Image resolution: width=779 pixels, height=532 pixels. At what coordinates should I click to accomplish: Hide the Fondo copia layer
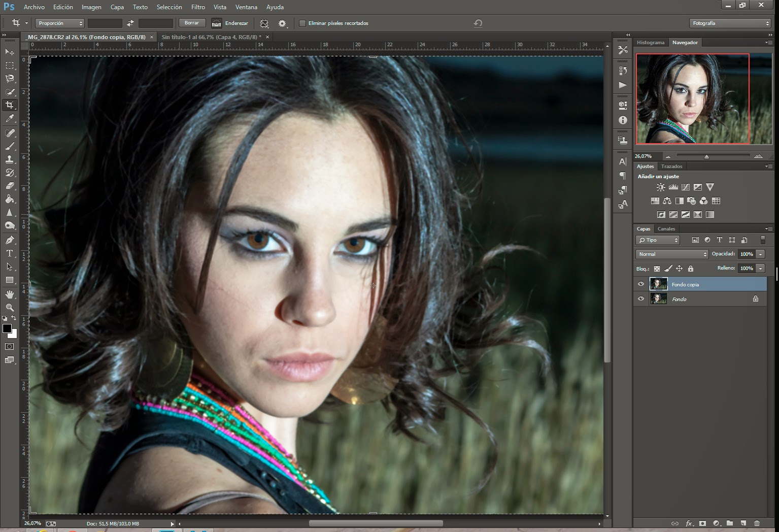click(x=641, y=284)
